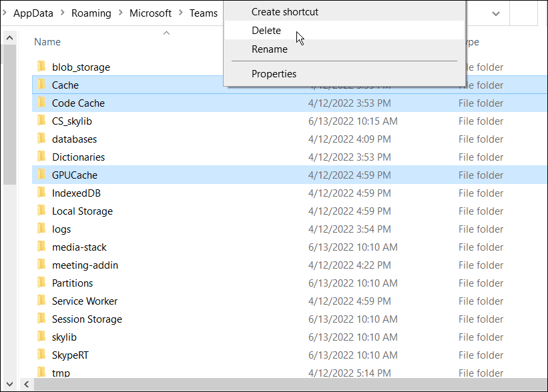Screen dimensions: 548x392
Task: Select the GPUCache folder name
Action: pyautogui.click(x=75, y=175)
